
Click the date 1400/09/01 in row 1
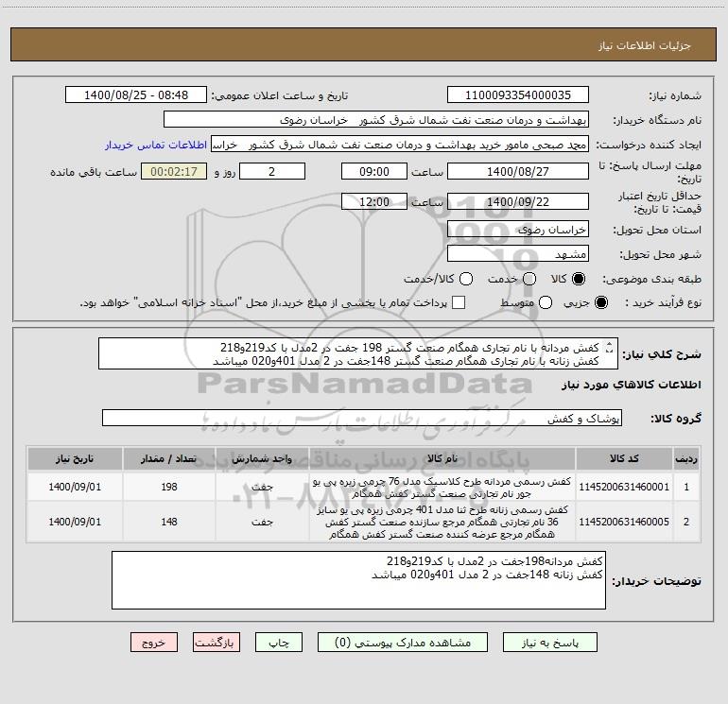[x=75, y=487]
